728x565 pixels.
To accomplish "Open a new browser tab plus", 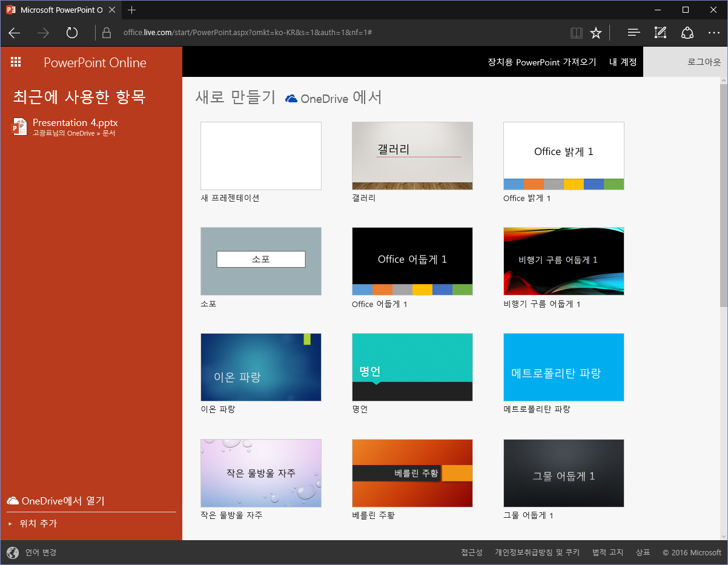I will click(132, 10).
